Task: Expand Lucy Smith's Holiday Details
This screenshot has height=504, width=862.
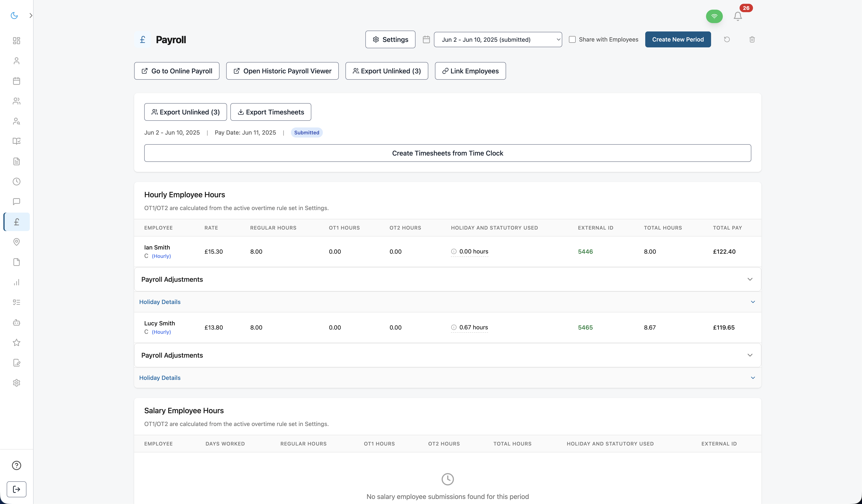Action: pos(447,378)
